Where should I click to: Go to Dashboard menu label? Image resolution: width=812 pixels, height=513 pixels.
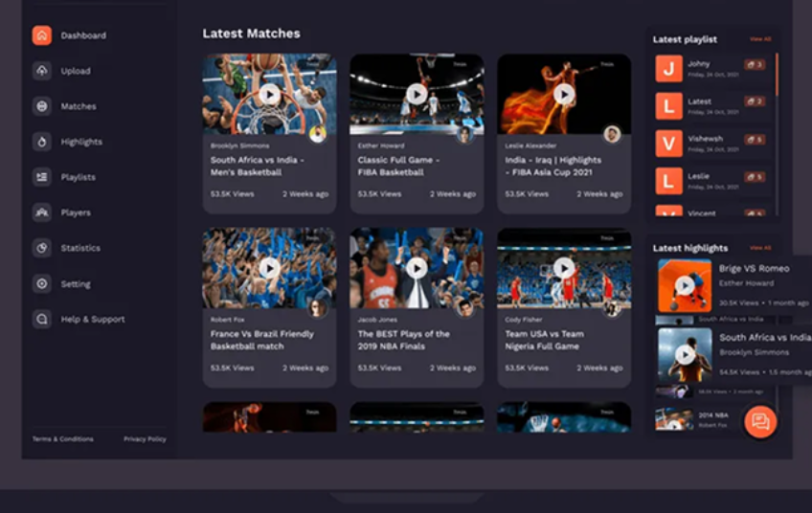tap(83, 35)
